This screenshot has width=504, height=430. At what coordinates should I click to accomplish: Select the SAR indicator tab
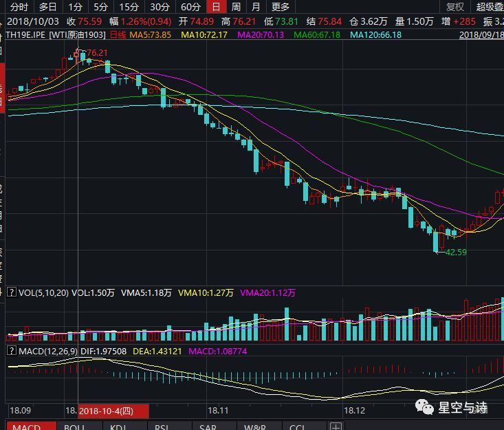(x=208, y=427)
